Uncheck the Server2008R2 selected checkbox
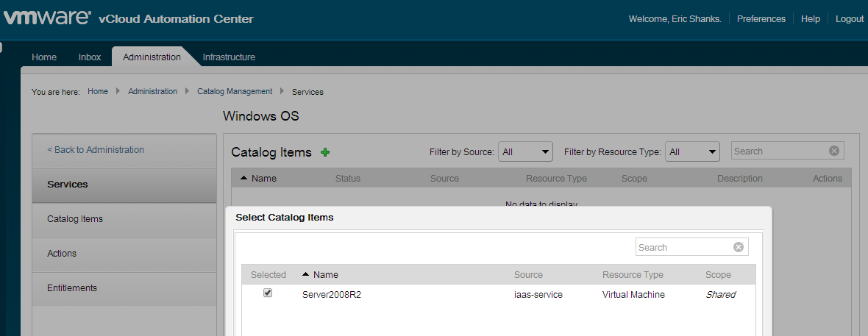 point(268,293)
